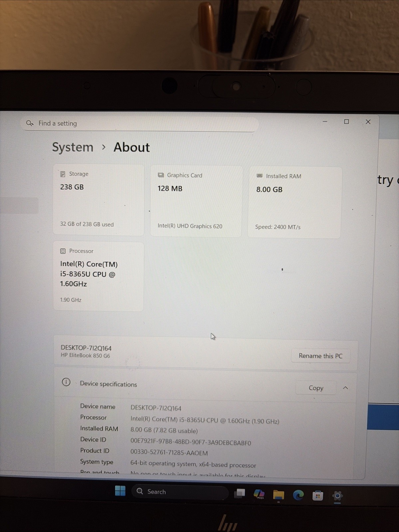Select the text '32 GB of 238 GB used'
The image size is (399, 532).
pyautogui.click(x=87, y=224)
